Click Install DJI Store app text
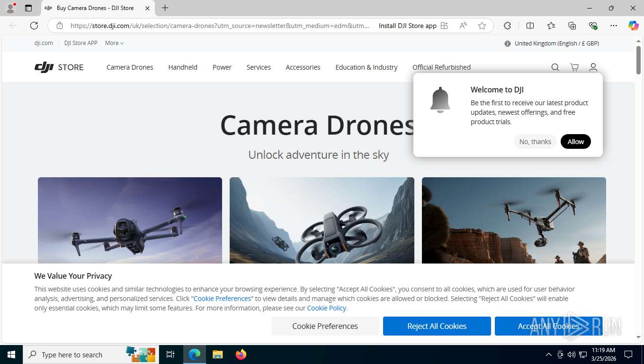The image size is (644, 364). coord(407,26)
